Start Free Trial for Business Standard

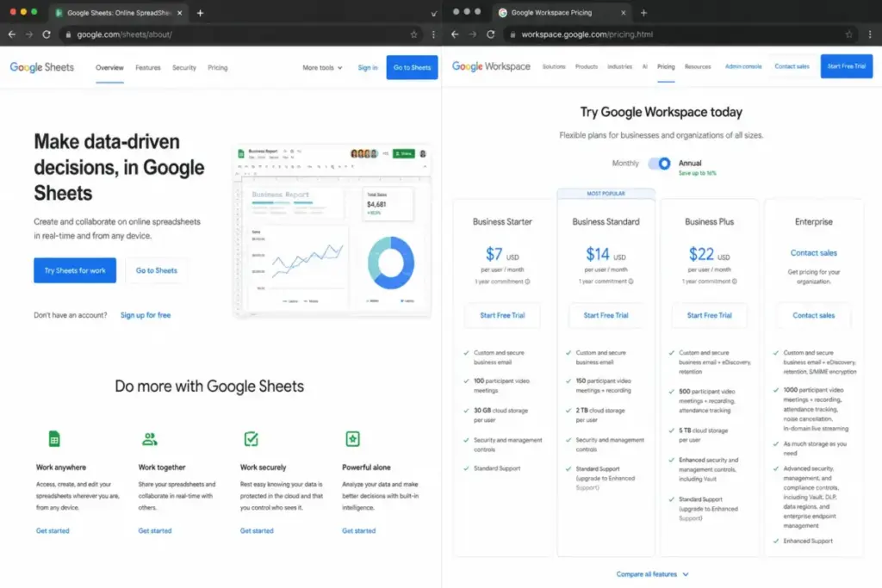click(606, 315)
